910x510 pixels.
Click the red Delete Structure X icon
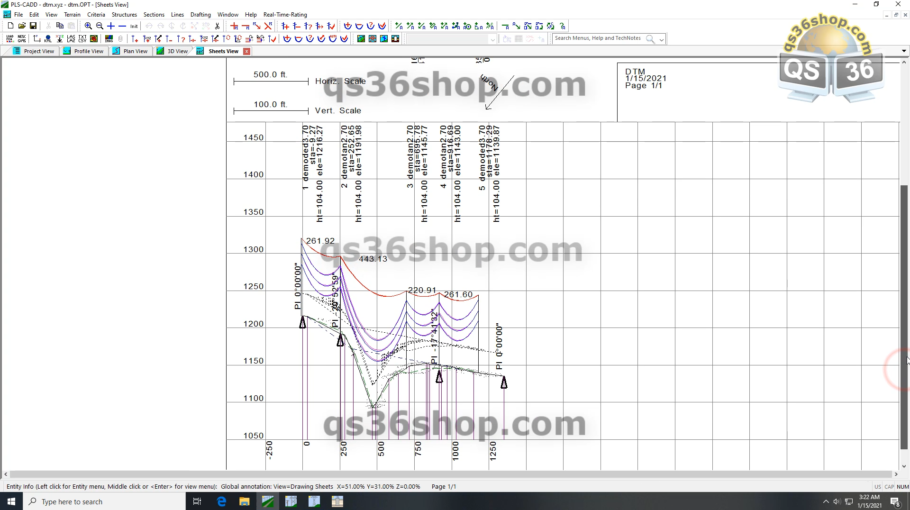point(268,26)
